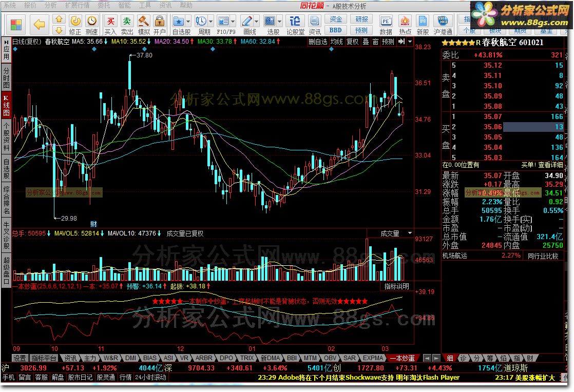
Task: Open the 帮助 menu
Action: point(186,5)
